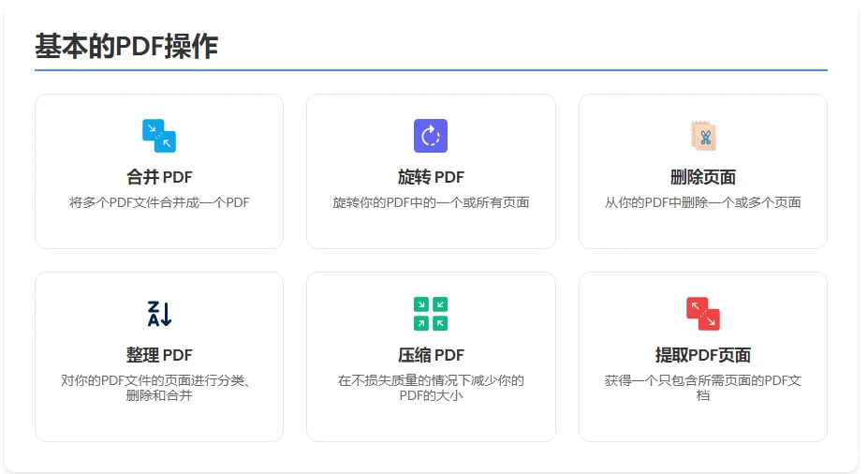Click the red Extract PDF Pages icon
This screenshot has width=868, height=474.
(x=703, y=314)
